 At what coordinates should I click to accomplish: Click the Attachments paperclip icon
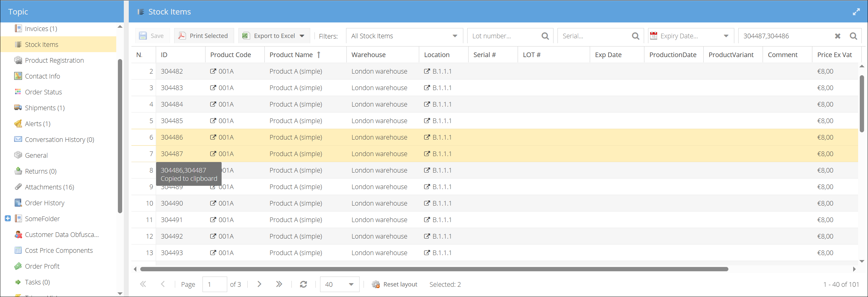[x=18, y=187]
